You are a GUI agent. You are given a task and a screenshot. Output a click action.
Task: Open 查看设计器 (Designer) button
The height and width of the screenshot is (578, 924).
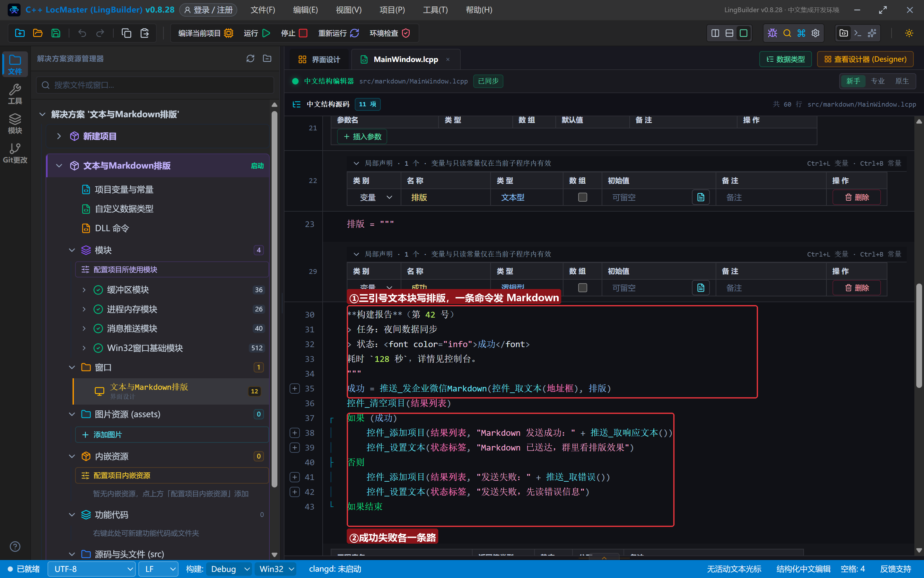(865, 59)
